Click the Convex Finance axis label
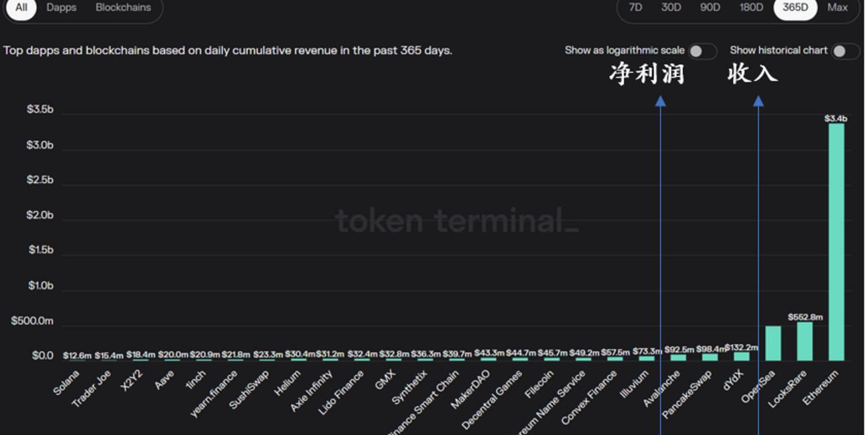Screen dimensions: 868x435 pyautogui.click(x=589, y=398)
